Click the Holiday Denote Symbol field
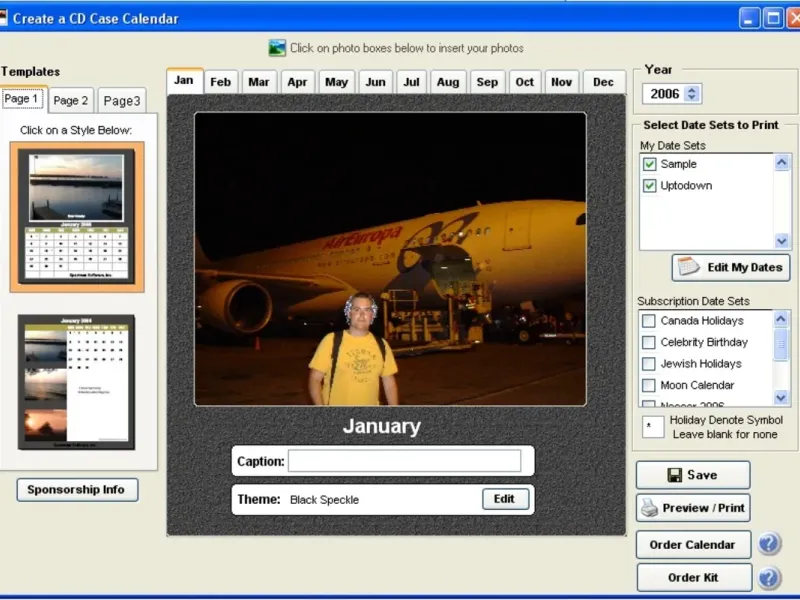800x600 pixels. [653, 427]
